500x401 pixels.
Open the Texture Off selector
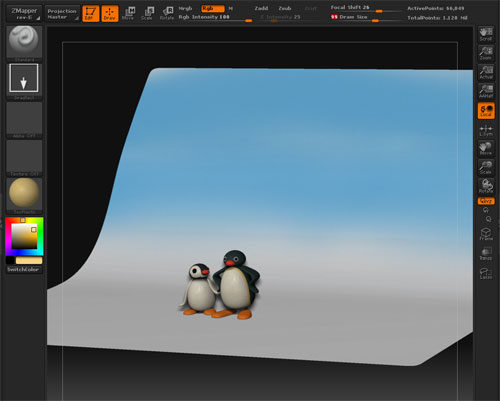[x=24, y=158]
